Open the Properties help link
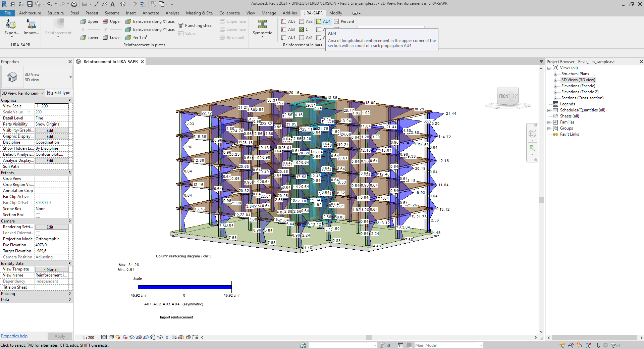The width and height of the screenshot is (644, 349). (14, 336)
